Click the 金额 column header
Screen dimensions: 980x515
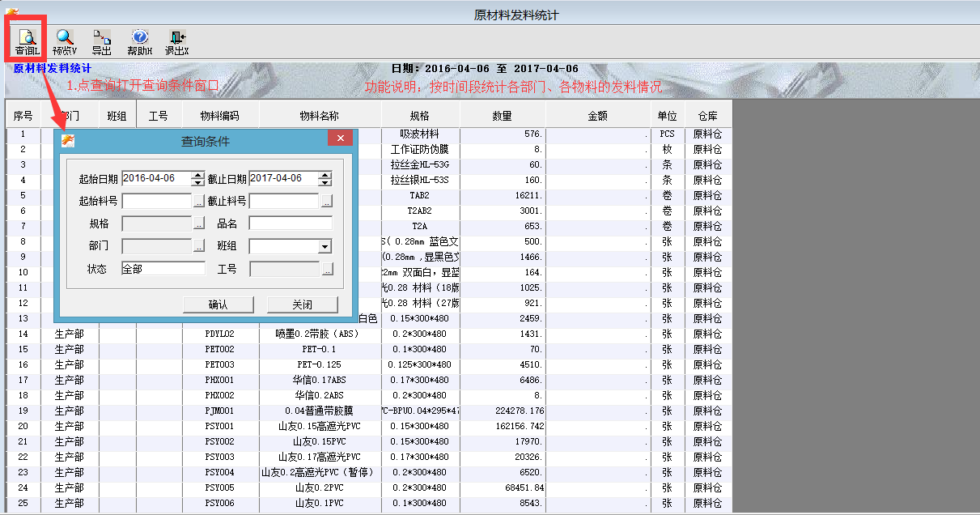tap(597, 116)
